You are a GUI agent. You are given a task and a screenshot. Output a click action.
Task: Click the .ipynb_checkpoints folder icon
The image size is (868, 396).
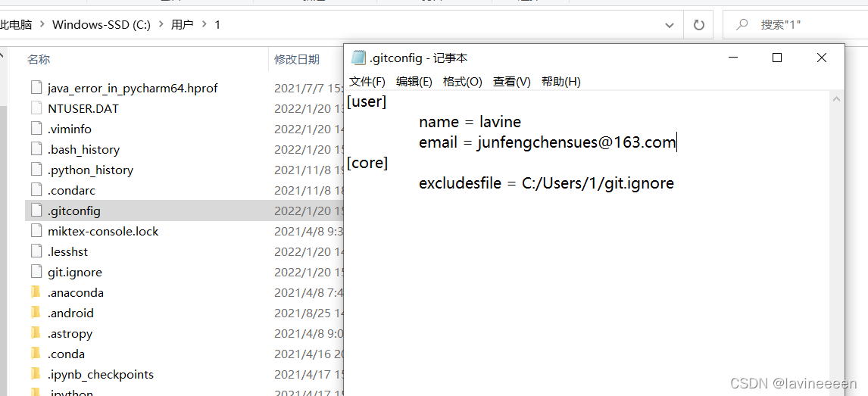click(36, 374)
